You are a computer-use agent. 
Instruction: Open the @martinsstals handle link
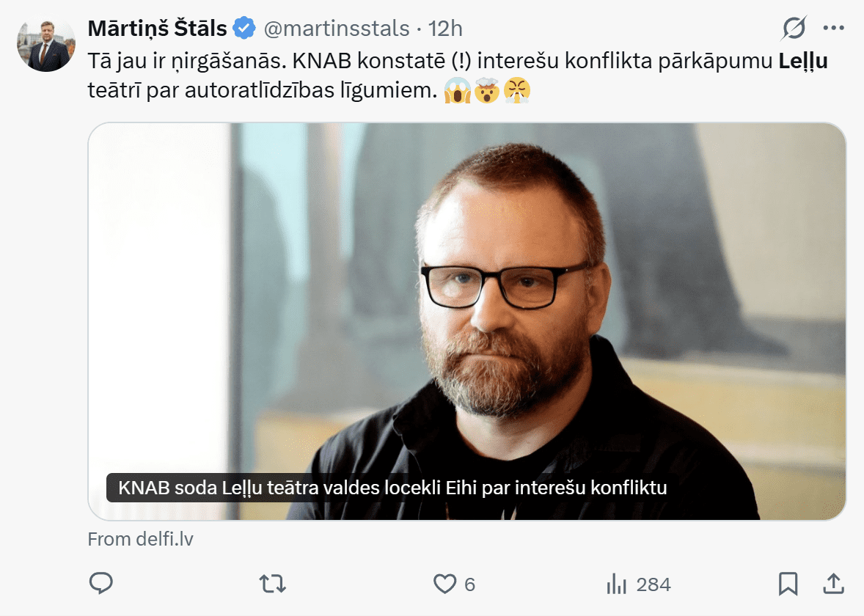336,29
